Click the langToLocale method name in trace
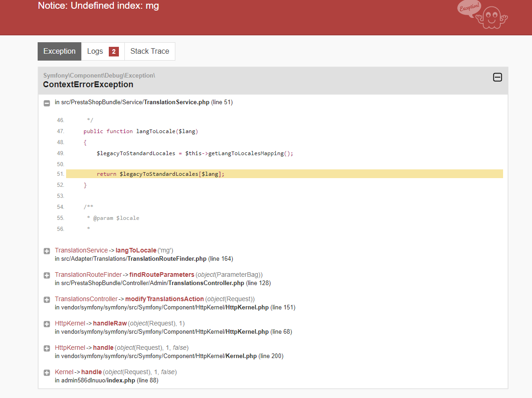 [136, 250]
